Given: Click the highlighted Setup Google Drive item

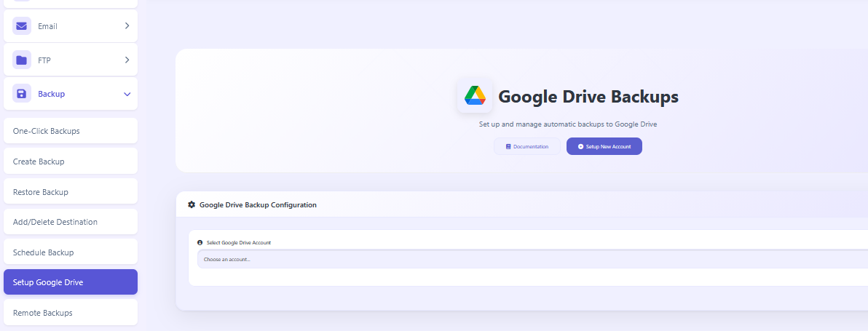Looking at the screenshot, I should (x=71, y=282).
